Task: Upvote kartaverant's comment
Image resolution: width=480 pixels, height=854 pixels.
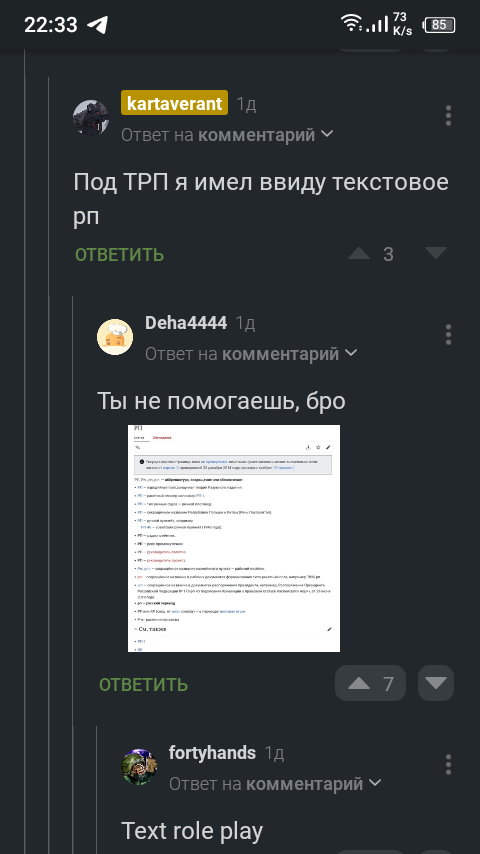Action: coord(359,253)
